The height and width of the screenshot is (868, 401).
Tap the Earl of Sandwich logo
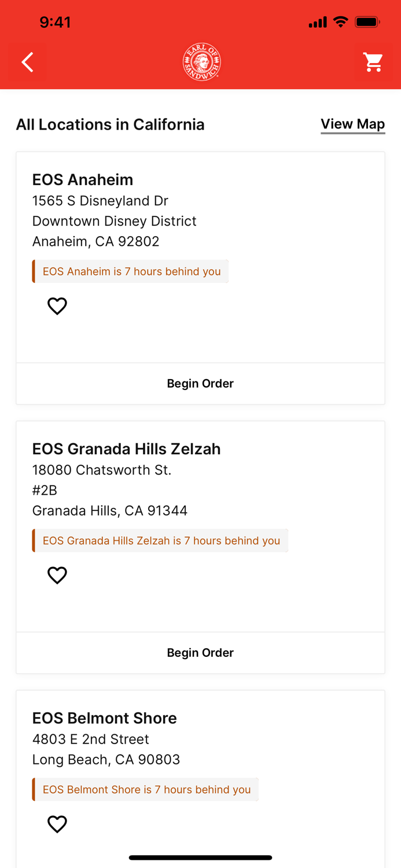[201, 61]
